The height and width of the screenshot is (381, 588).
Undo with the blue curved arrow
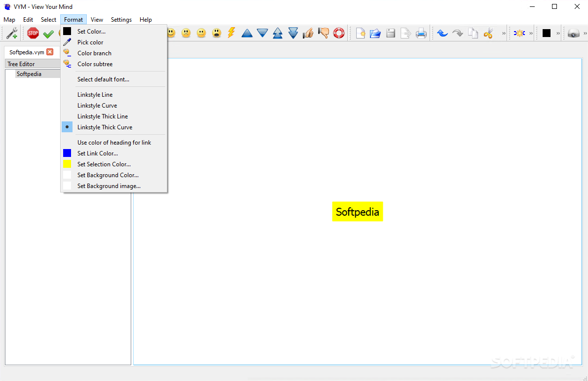[x=442, y=34]
